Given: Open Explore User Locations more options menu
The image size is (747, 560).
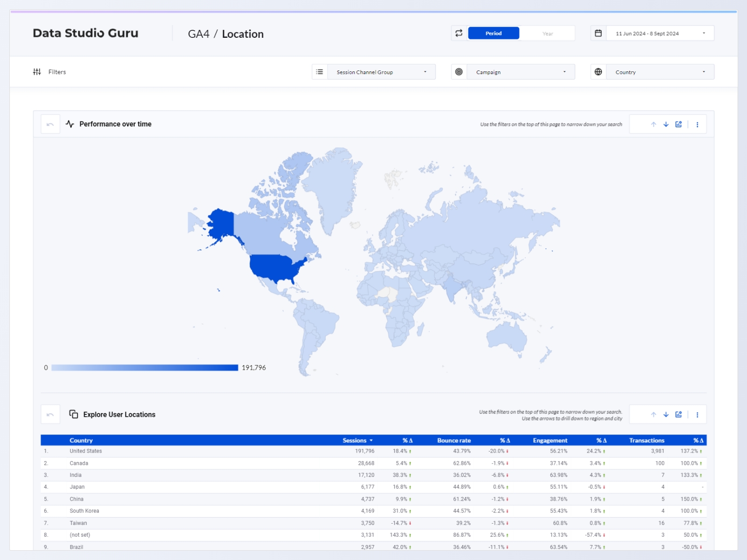Looking at the screenshot, I should tap(698, 414).
